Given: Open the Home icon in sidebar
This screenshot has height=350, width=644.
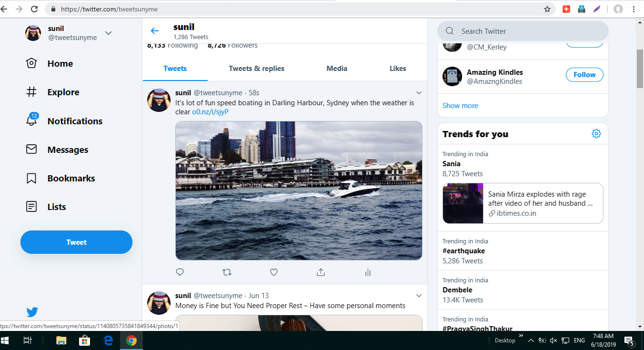Looking at the screenshot, I should (31, 63).
